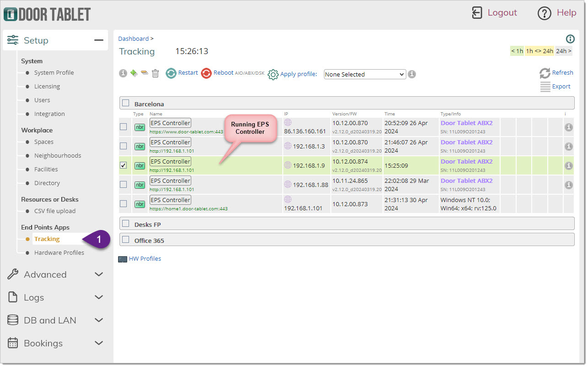This screenshot has width=588, height=367.
Task: Click the green plus add icon
Action: coord(134,73)
